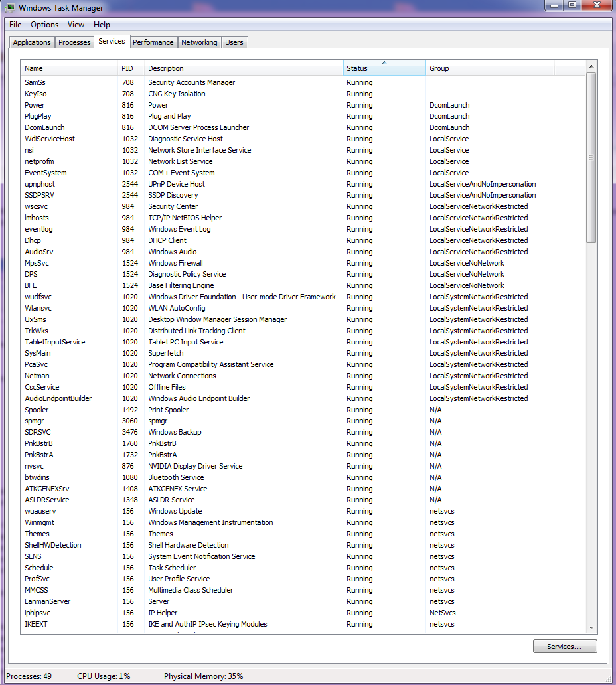Select the DcomLaunch service name

pyautogui.click(x=44, y=127)
